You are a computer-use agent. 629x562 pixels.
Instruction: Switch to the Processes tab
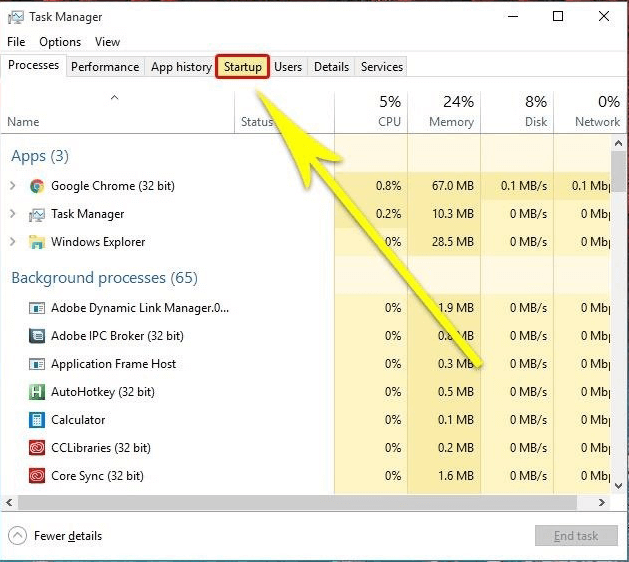[33, 65]
